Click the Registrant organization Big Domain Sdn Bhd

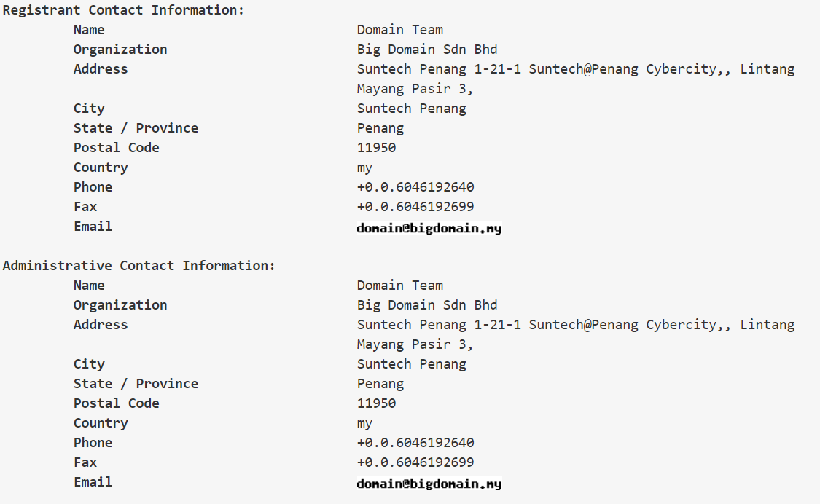(x=426, y=50)
